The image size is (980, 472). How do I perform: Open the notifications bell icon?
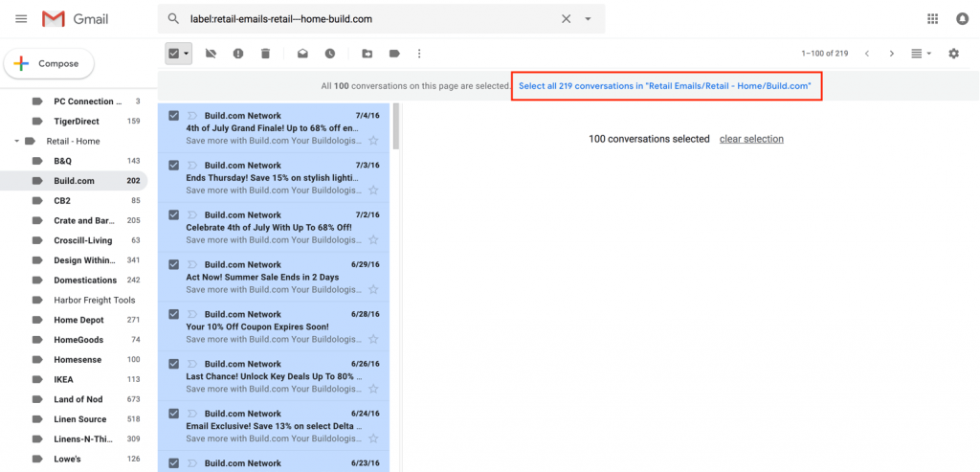click(x=963, y=19)
